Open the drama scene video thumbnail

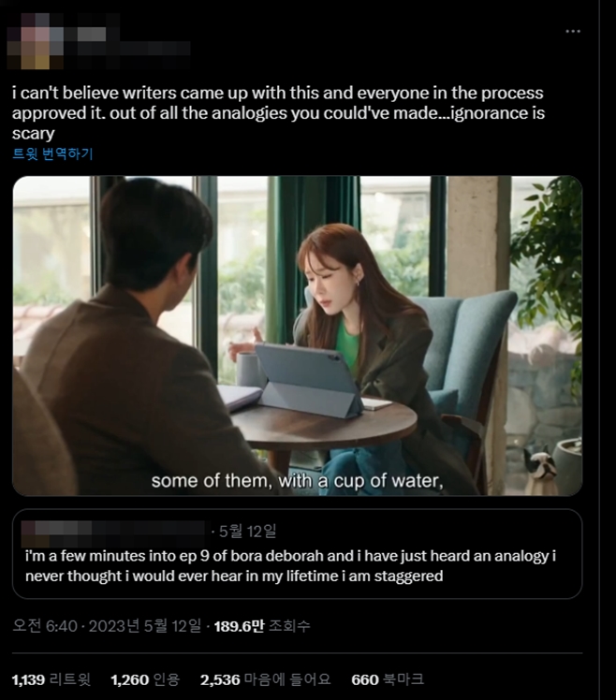point(298,336)
